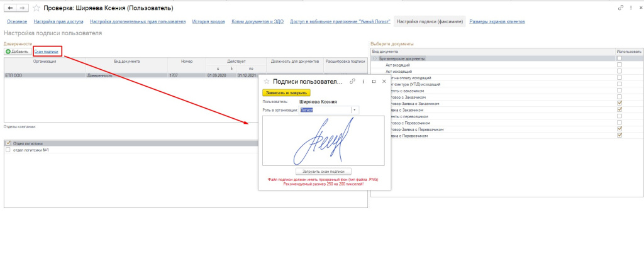Viewport: 644px width, 269px height.
Task: Click the number cell 1707
Action: pyautogui.click(x=186, y=75)
